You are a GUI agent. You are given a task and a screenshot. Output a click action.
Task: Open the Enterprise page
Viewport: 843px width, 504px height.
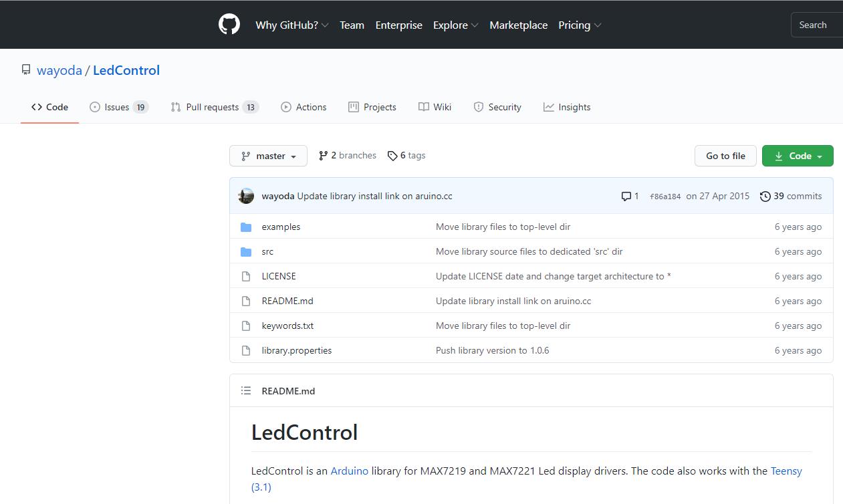point(398,25)
